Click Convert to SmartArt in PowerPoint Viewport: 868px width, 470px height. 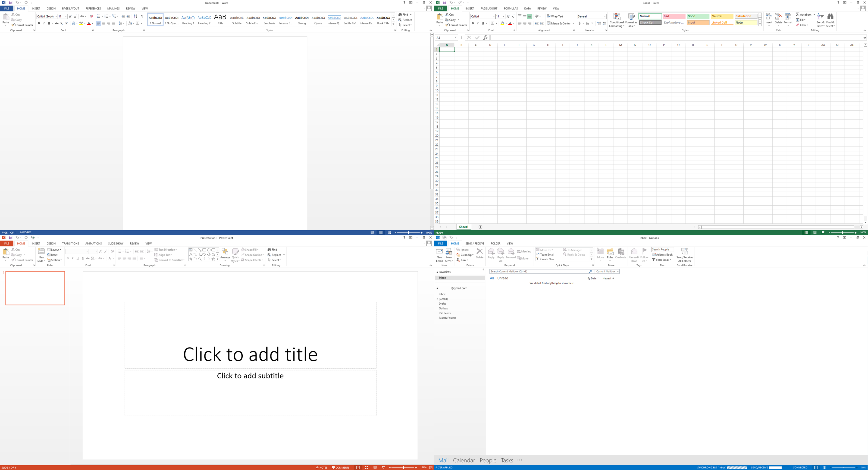pos(169,260)
